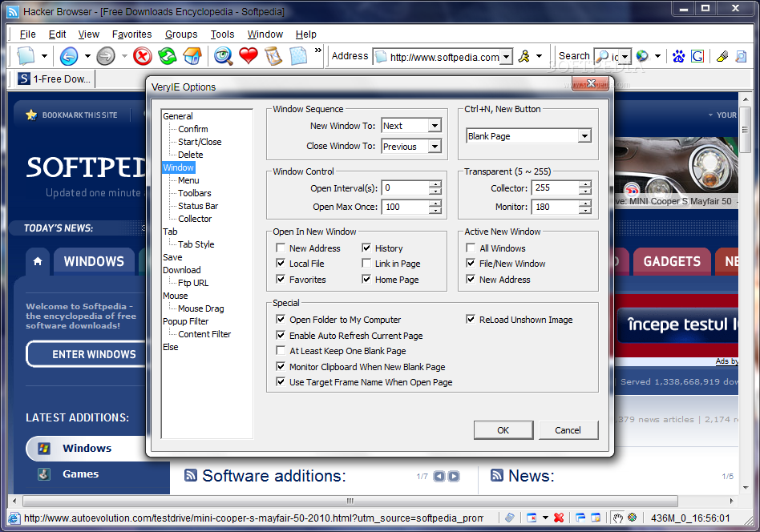Click the starred window icon in status bar
760x532 pixels.
[x=596, y=518]
